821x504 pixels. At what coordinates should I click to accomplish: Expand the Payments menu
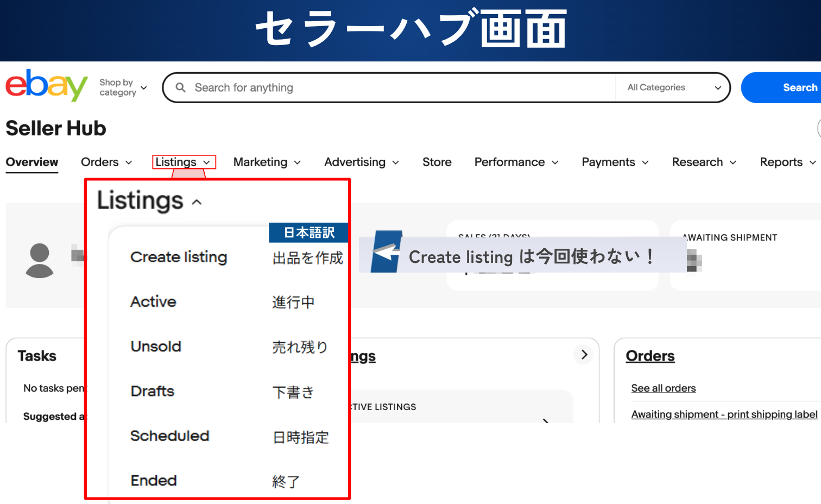[x=615, y=162]
